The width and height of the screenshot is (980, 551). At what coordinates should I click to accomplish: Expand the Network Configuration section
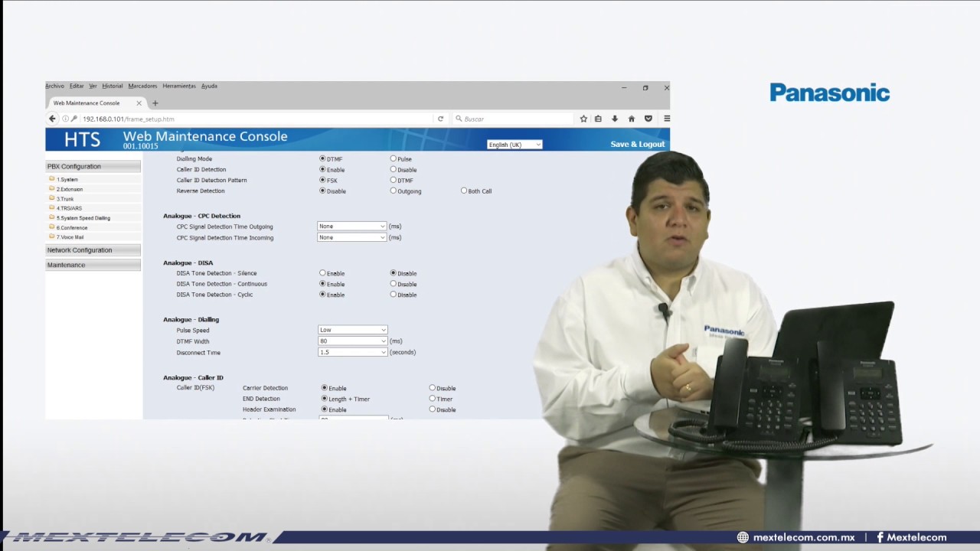point(93,250)
